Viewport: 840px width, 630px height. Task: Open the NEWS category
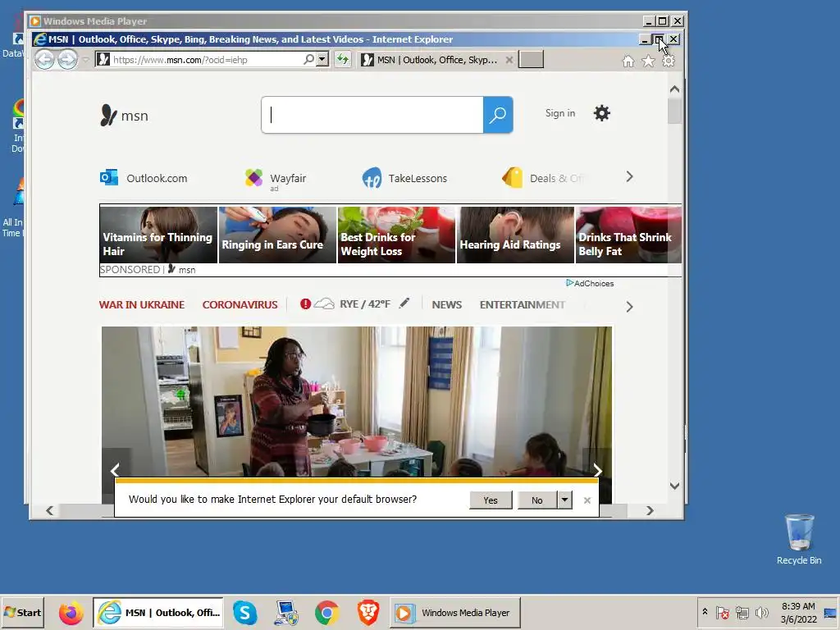[x=447, y=304]
